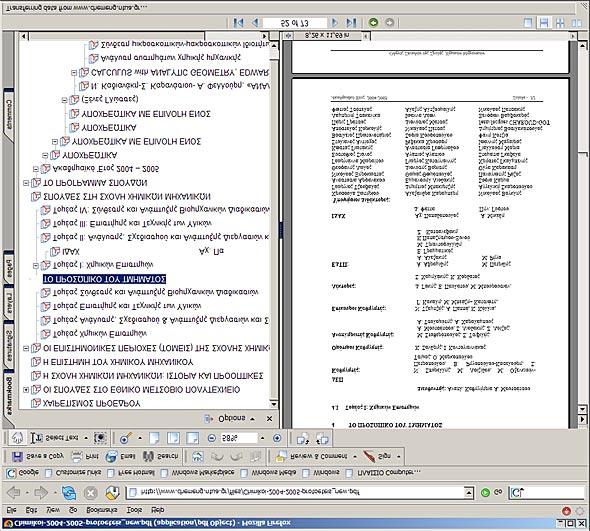This screenshot has height=531, width=590.
Task: Open the Windows Marketplace bookmark link
Action: pyautogui.click(x=198, y=473)
